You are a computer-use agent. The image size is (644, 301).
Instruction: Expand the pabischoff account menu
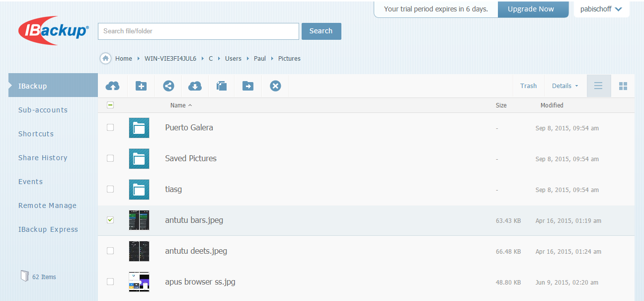tap(601, 9)
